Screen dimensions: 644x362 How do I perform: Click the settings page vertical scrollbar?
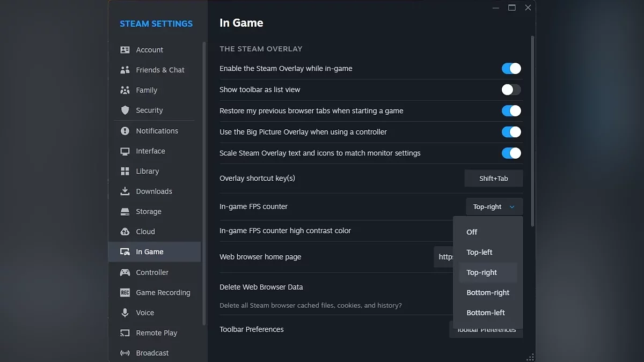point(532,129)
